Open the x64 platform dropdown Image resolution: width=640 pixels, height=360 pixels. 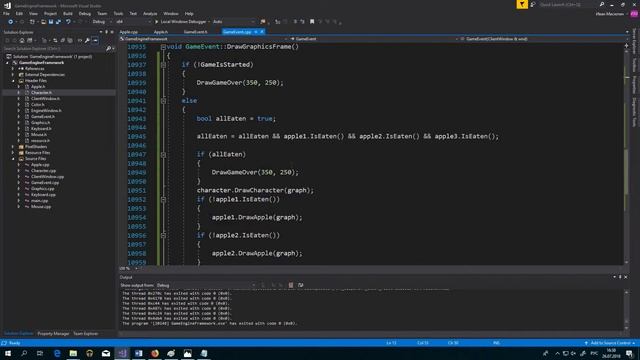coord(133,22)
